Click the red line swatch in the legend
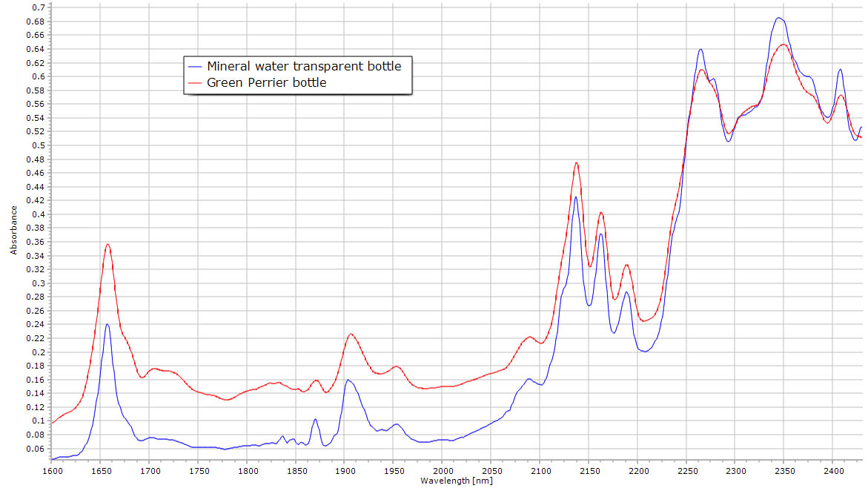This screenshot has height=491, width=868. click(x=196, y=83)
